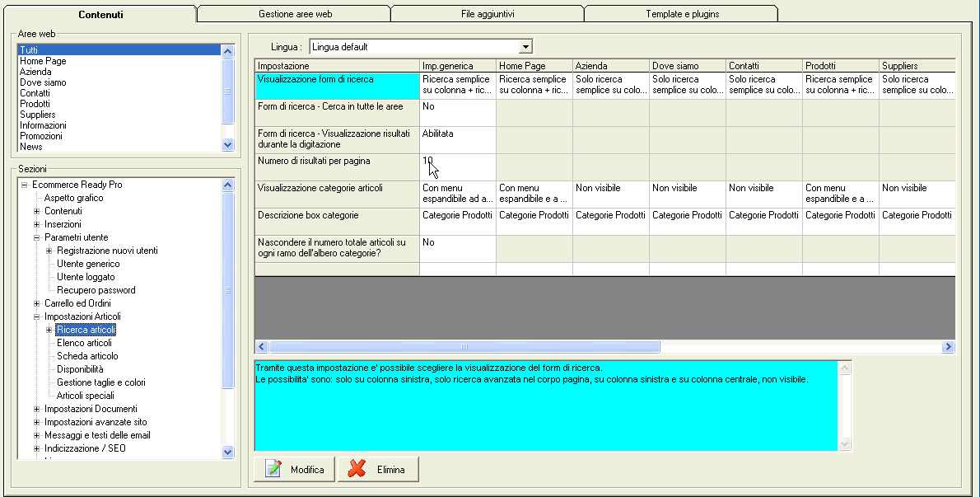Click the red X Elimina icon
The width and height of the screenshot is (980, 497).
(357, 469)
